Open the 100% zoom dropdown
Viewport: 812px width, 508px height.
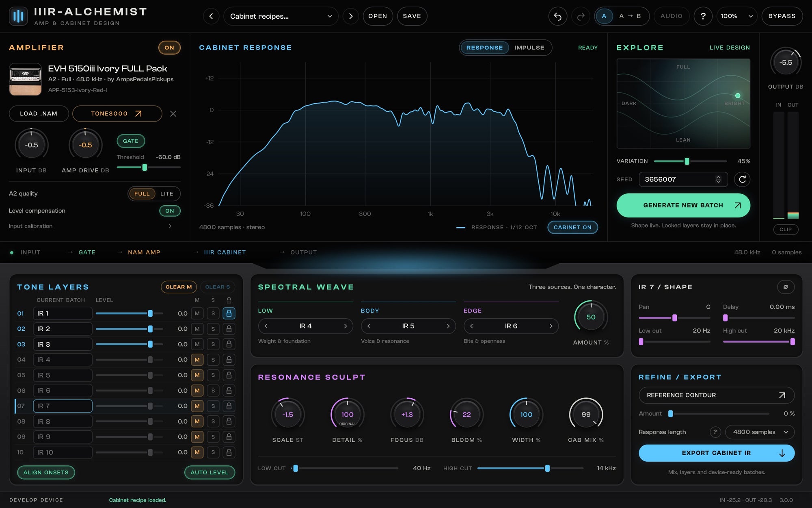pos(736,16)
